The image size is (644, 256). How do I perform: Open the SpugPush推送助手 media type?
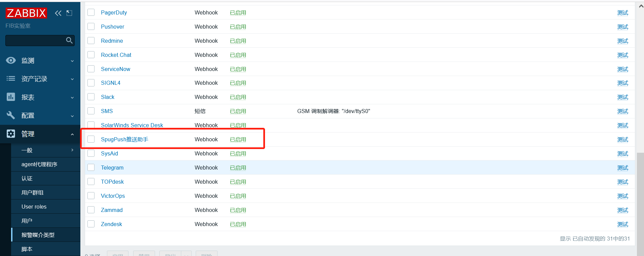(124, 139)
